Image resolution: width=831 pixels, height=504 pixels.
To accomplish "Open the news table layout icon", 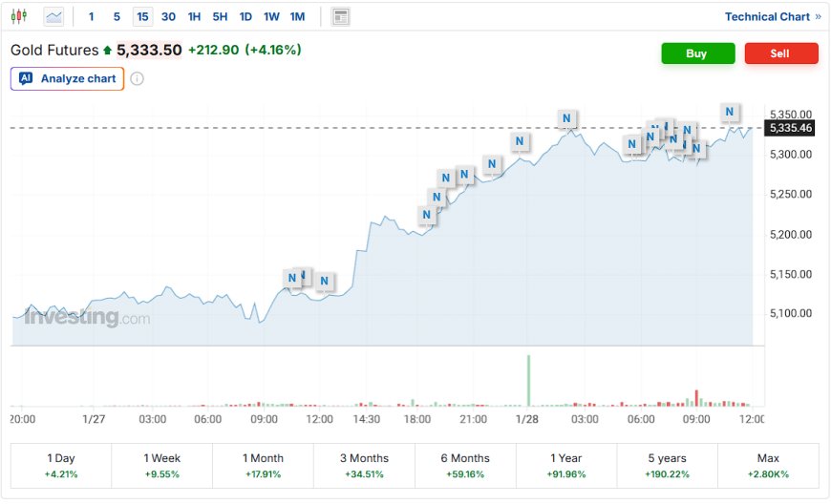I will 340,17.
